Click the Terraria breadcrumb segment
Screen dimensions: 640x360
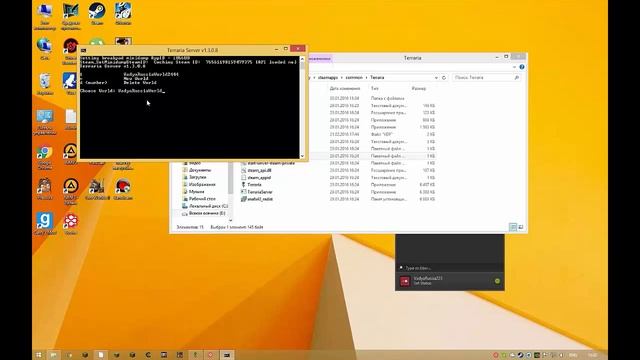[x=377, y=78]
